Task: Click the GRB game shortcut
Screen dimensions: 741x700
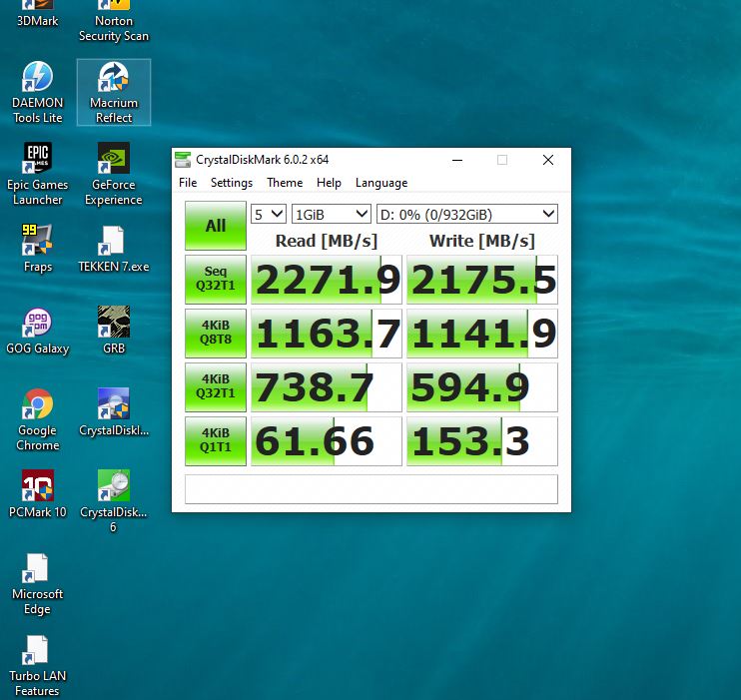Action: point(114,331)
